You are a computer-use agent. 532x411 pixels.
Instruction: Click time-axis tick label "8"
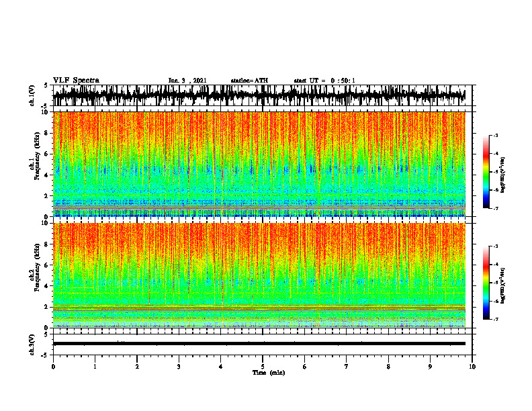tap(388, 367)
